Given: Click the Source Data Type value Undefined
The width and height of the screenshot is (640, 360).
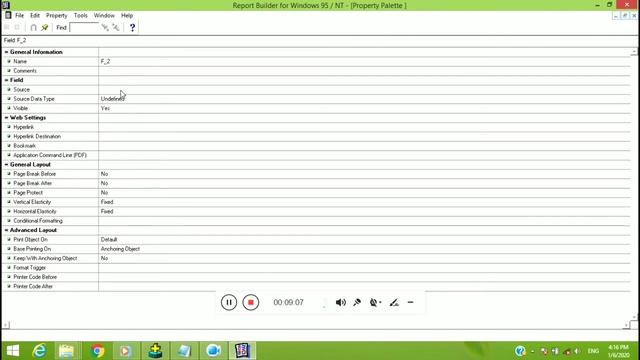Looking at the screenshot, I should 113,99.
